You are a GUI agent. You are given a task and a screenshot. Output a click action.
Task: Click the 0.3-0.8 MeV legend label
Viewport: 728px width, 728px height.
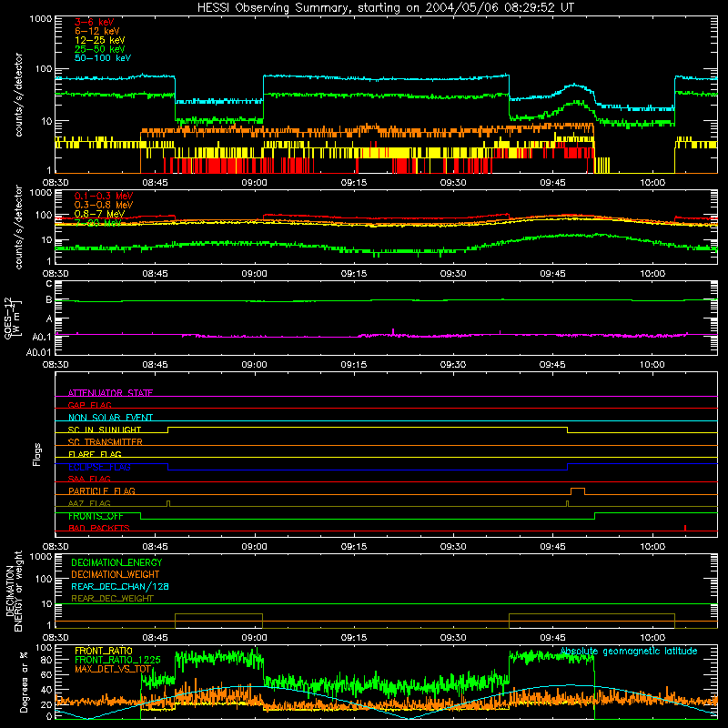click(104, 205)
